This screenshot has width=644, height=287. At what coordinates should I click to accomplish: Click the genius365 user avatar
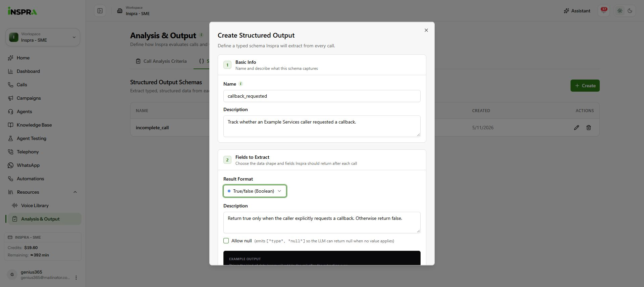pyautogui.click(x=12, y=275)
